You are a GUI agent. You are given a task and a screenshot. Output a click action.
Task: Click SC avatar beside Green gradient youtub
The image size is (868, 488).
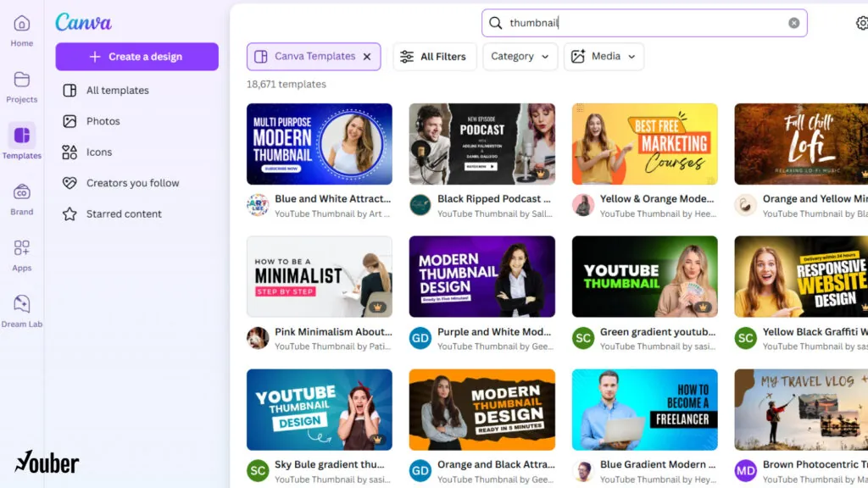[x=583, y=338]
